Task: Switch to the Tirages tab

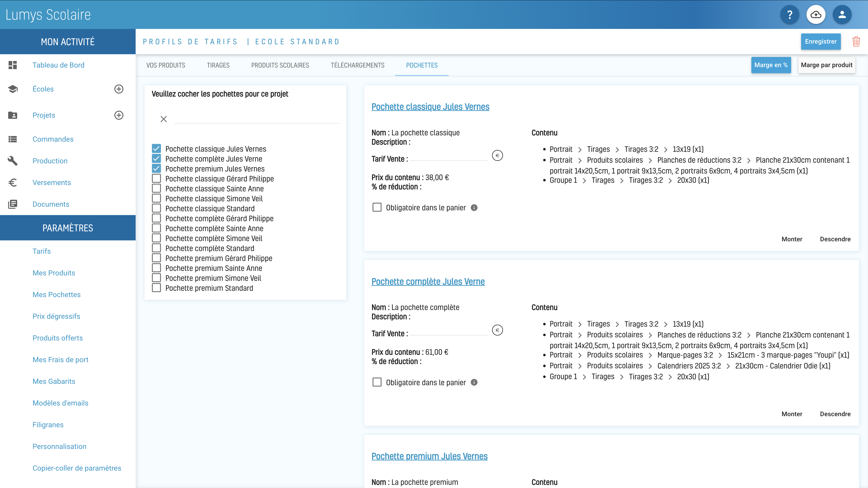Action: click(x=218, y=65)
